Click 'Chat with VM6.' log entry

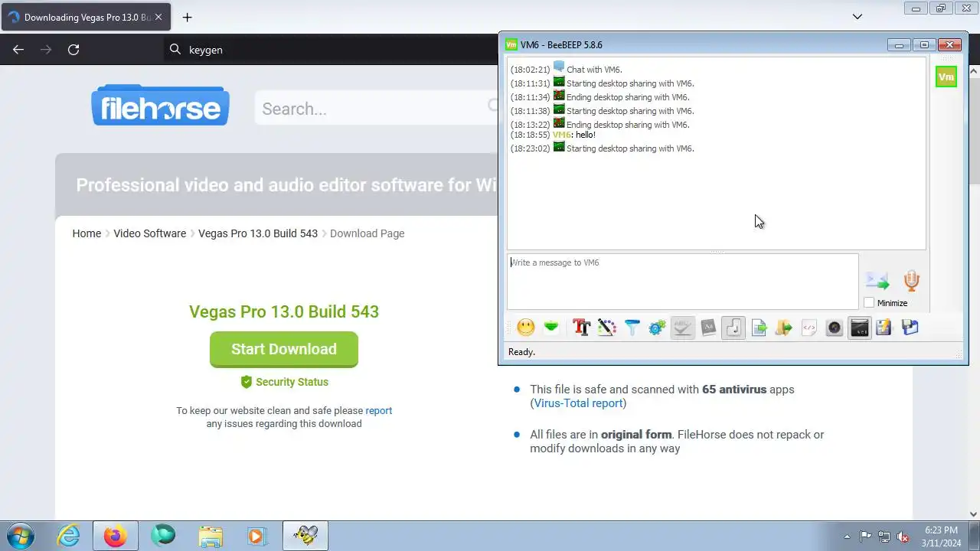(x=594, y=70)
